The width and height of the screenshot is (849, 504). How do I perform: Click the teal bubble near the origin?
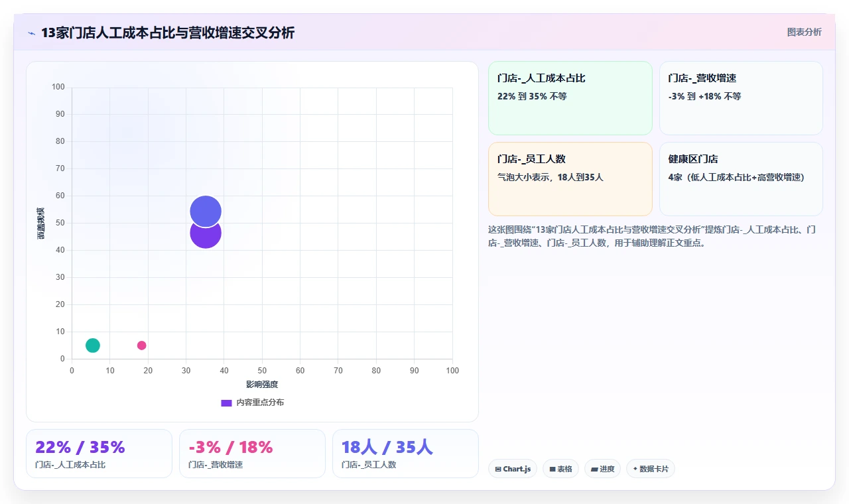(x=93, y=346)
